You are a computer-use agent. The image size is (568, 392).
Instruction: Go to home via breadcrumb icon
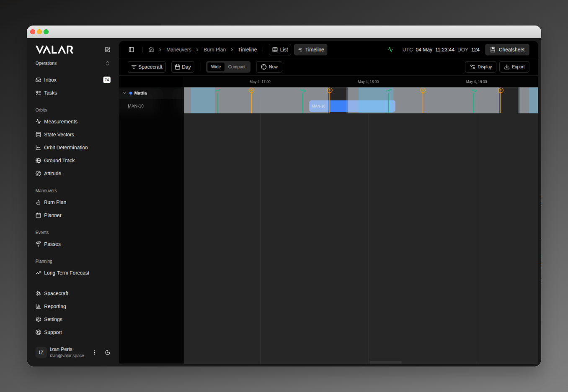151,49
